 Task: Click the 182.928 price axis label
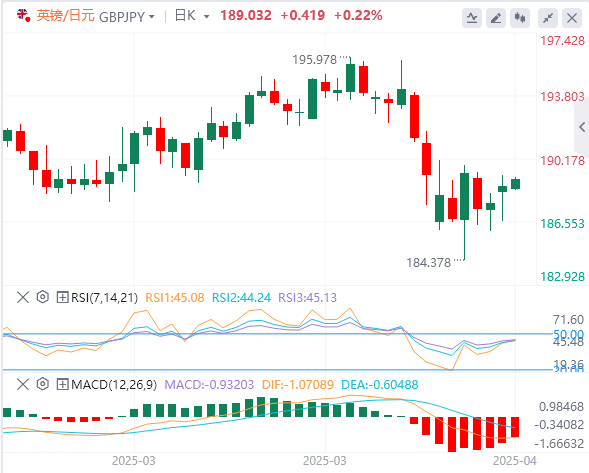pos(562,277)
